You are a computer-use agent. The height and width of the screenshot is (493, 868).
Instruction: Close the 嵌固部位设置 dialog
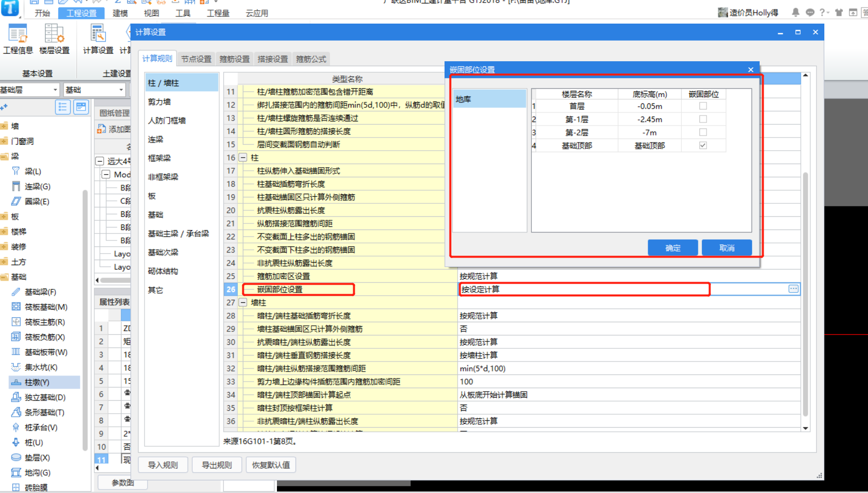751,69
